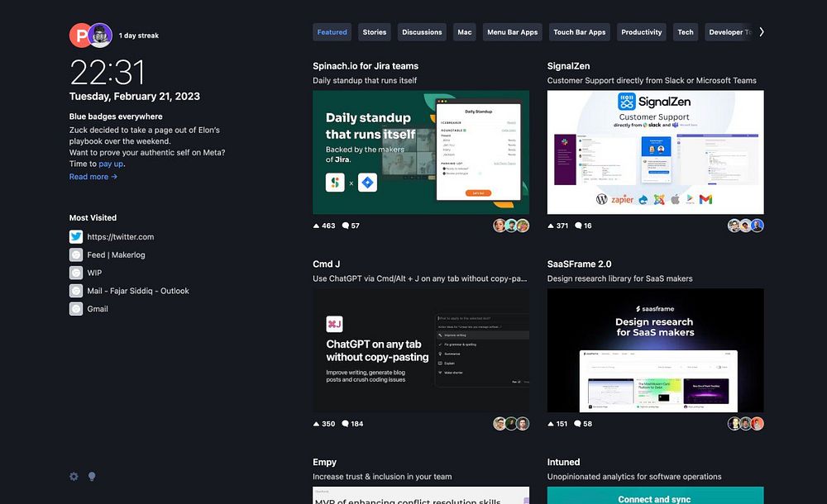
Task: Click the Mail Outlook site icon
Action: pyautogui.click(x=76, y=291)
